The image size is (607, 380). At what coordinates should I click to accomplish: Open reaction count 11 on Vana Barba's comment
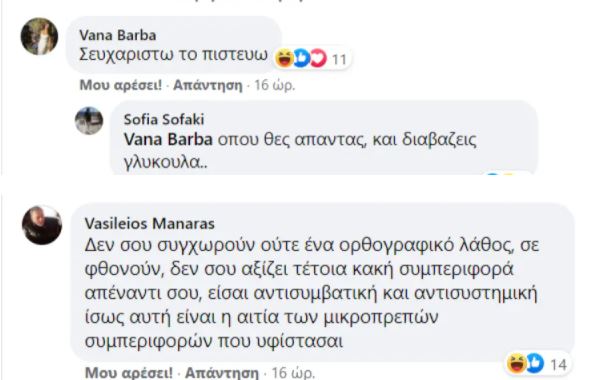[339, 60]
